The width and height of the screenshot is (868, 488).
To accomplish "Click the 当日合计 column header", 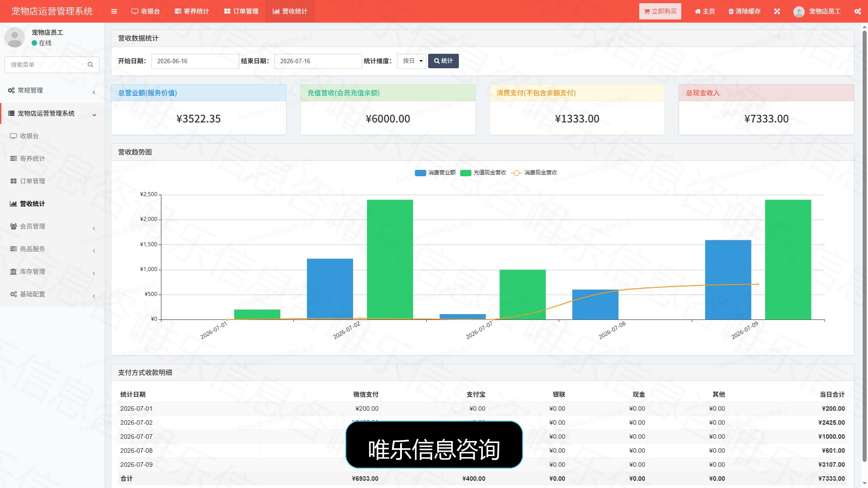I will point(832,394).
